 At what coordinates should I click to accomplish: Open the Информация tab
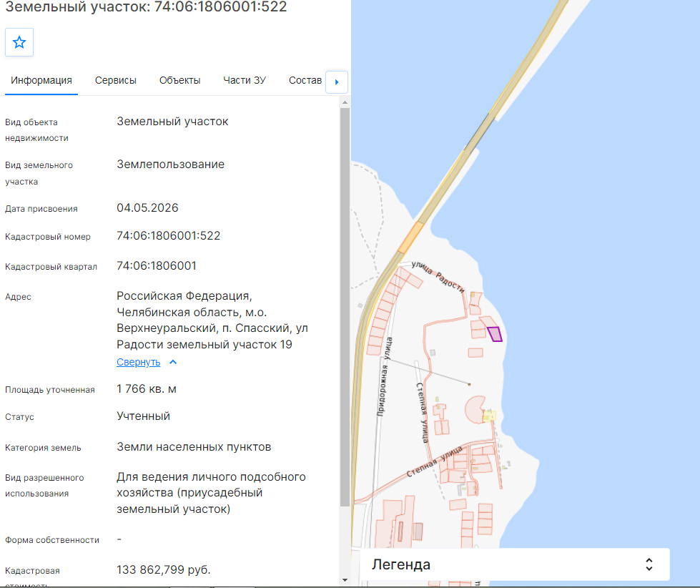(41, 80)
